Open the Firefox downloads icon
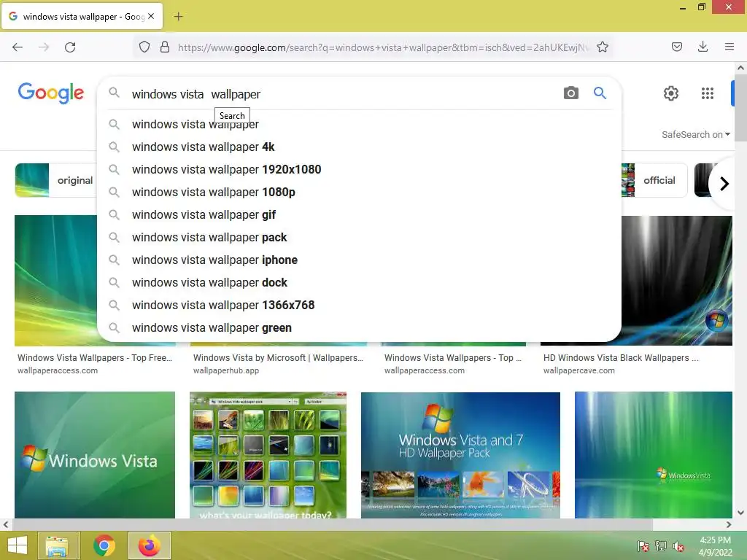 pos(703,47)
